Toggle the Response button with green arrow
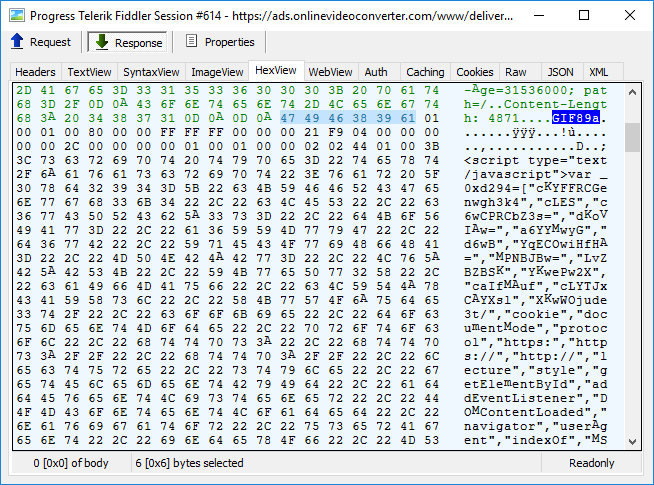 127,42
